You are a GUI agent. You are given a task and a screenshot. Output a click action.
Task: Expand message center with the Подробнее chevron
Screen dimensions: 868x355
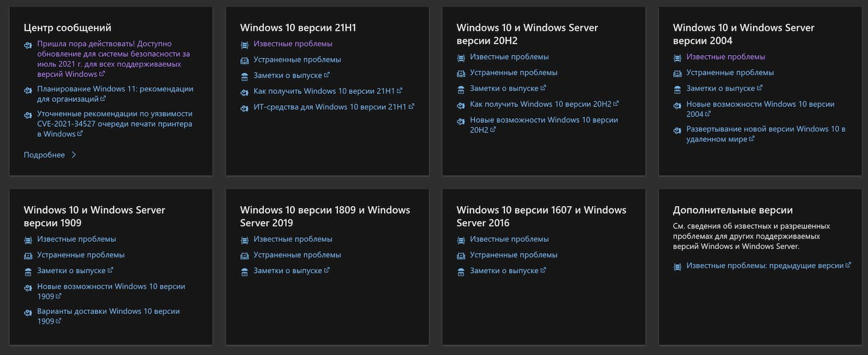(x=73, y=155)
